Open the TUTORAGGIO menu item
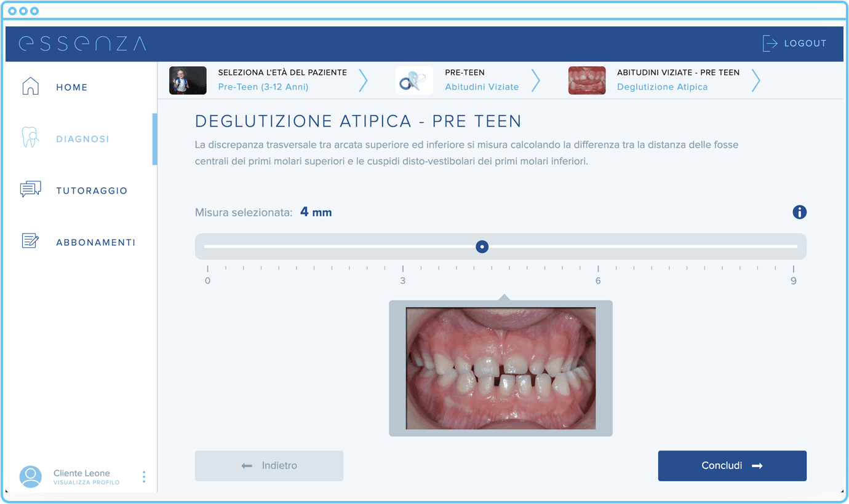 click(92, 191)
